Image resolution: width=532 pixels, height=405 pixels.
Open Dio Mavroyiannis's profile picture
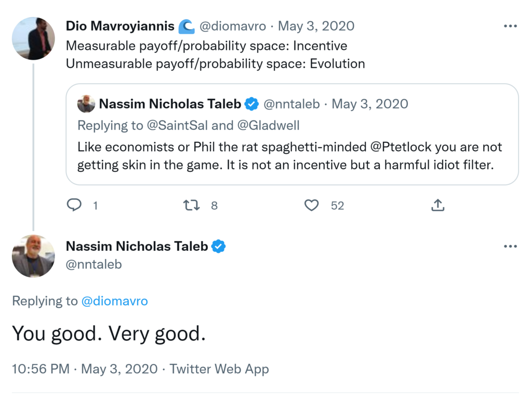coord(34,38)
